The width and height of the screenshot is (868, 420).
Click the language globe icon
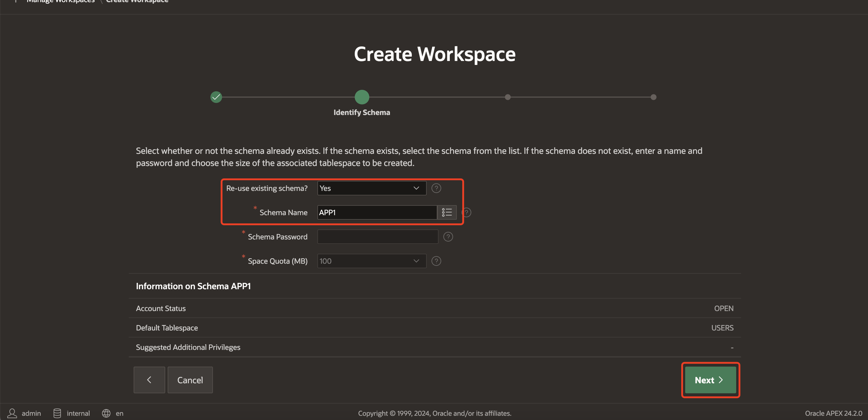click(106, 413)
